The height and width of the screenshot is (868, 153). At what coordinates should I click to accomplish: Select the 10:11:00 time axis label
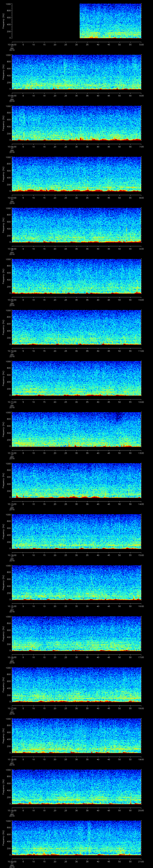pos(12,402)
